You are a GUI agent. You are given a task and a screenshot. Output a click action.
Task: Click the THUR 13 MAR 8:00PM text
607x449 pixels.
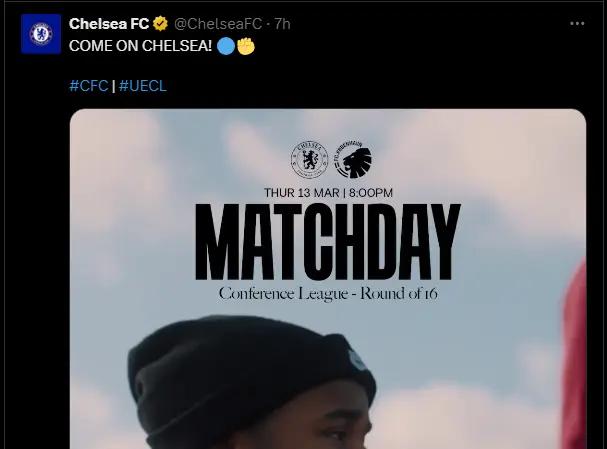[328, 192]
